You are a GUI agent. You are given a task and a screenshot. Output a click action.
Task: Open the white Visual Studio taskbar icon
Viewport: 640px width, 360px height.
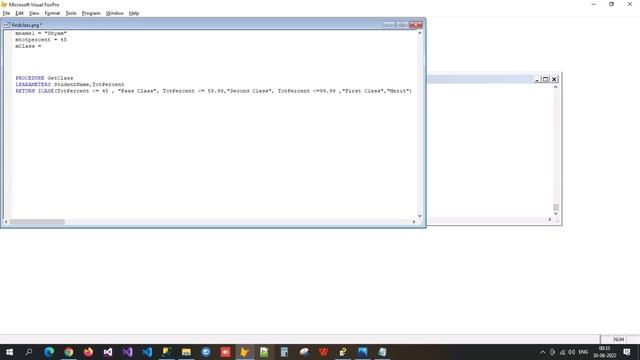pyautogui.click(x=108, y=352)
